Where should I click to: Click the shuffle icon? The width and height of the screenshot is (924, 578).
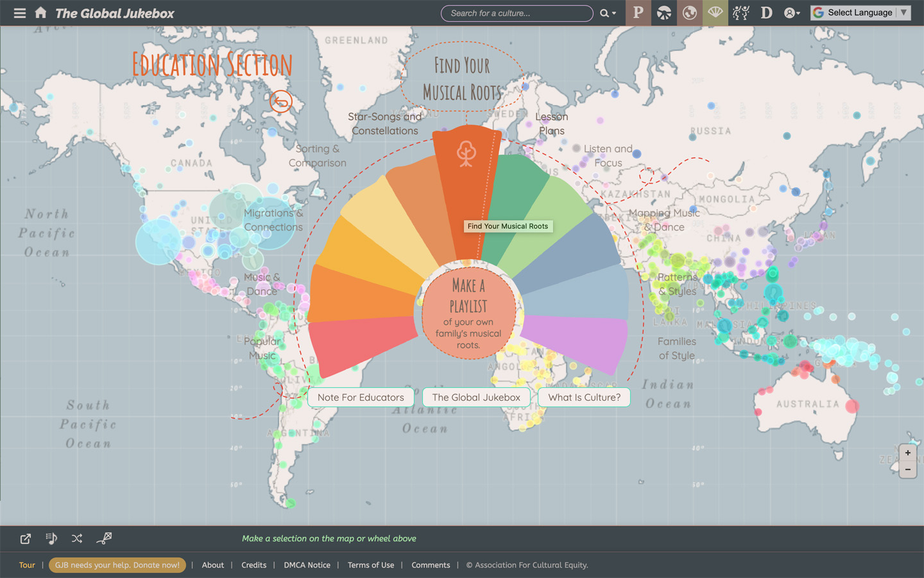point(77,538)
